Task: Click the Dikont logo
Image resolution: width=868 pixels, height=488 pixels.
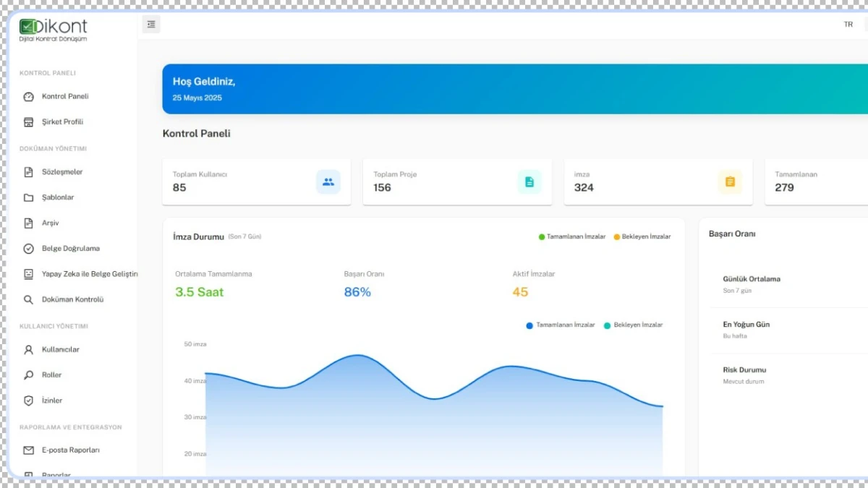Action: (53, 29)
